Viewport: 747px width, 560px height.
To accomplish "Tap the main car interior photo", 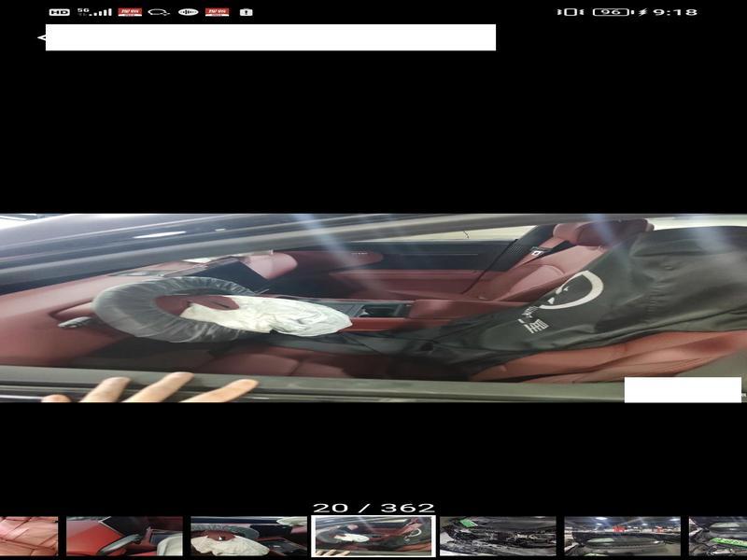I will [x=373, y=308].
